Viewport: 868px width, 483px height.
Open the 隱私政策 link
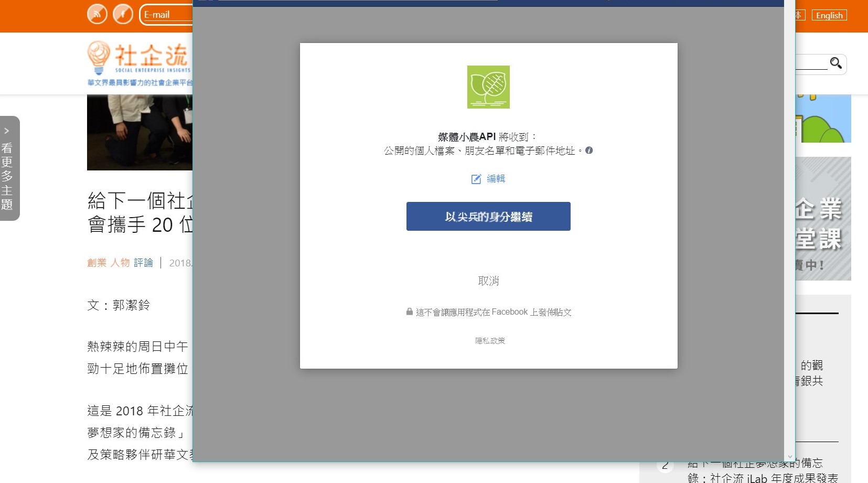tap(490, 341)
